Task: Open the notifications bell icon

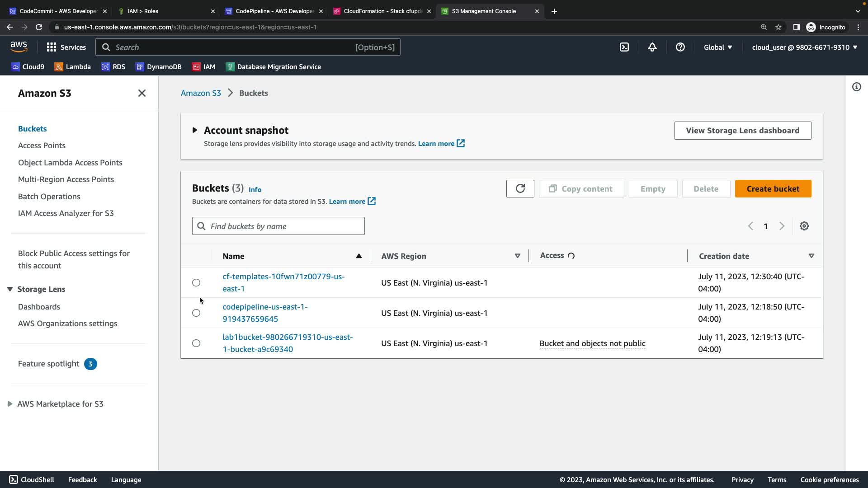Action: coord(652,47)
